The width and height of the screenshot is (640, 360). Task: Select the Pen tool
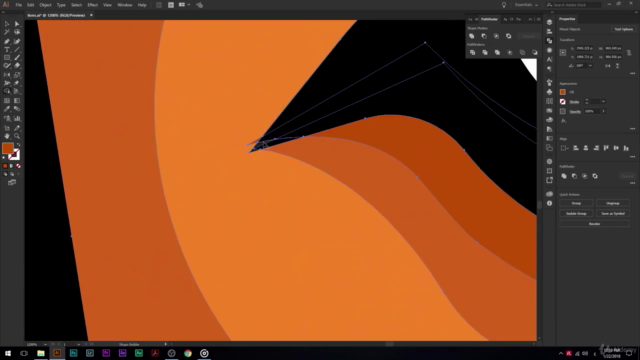(7, 41)
